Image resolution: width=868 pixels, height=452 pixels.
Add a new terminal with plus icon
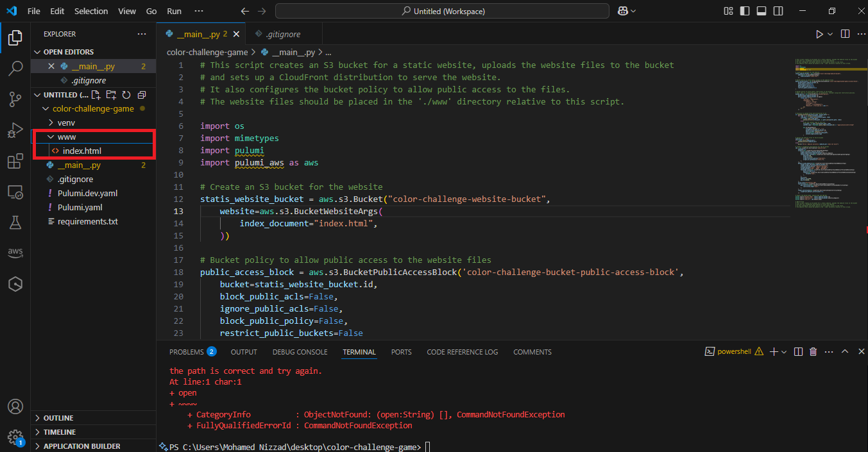(774, 351)
